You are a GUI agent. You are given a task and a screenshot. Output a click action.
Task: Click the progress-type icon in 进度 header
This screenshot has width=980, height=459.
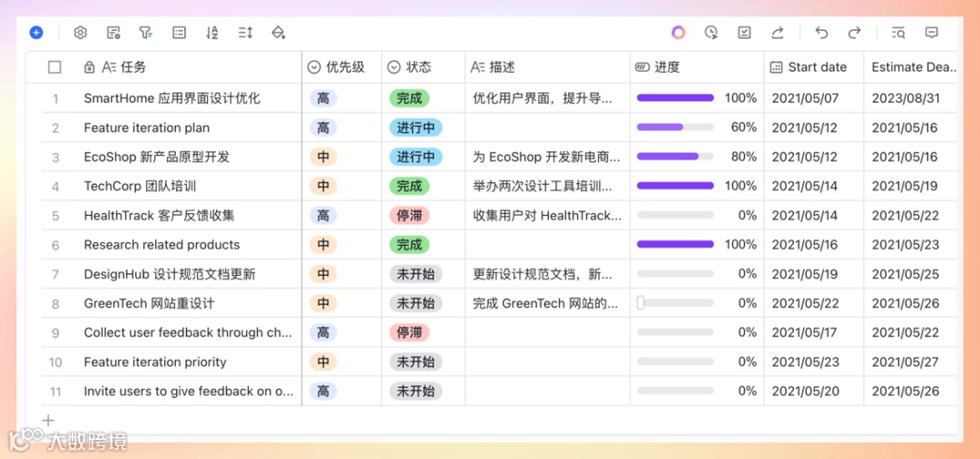click(x=642, y=67)
